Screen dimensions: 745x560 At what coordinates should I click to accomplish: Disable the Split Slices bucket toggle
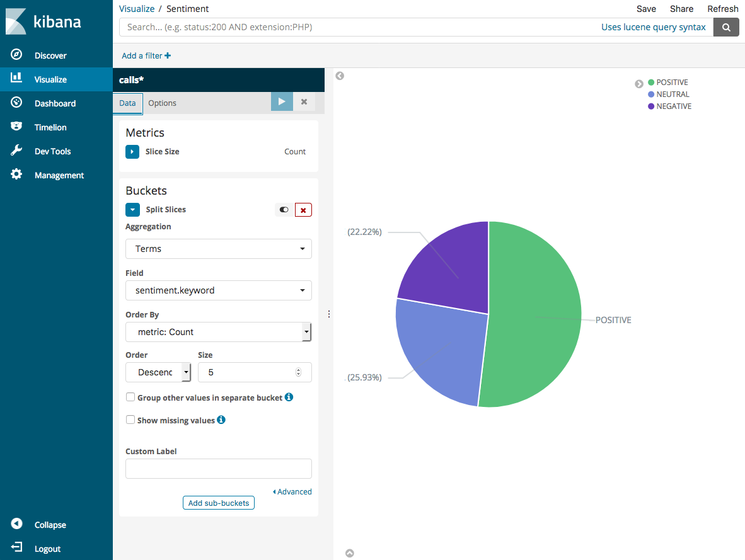point(283,209)
